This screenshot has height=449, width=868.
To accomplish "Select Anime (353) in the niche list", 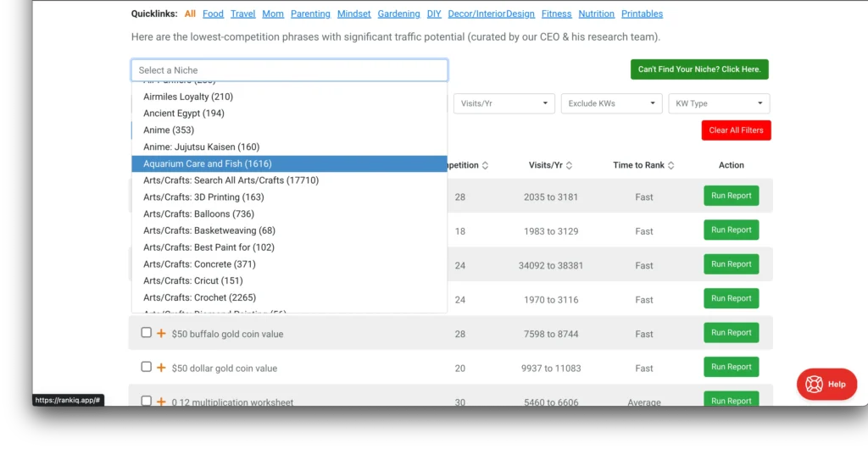I will point(289,130).
